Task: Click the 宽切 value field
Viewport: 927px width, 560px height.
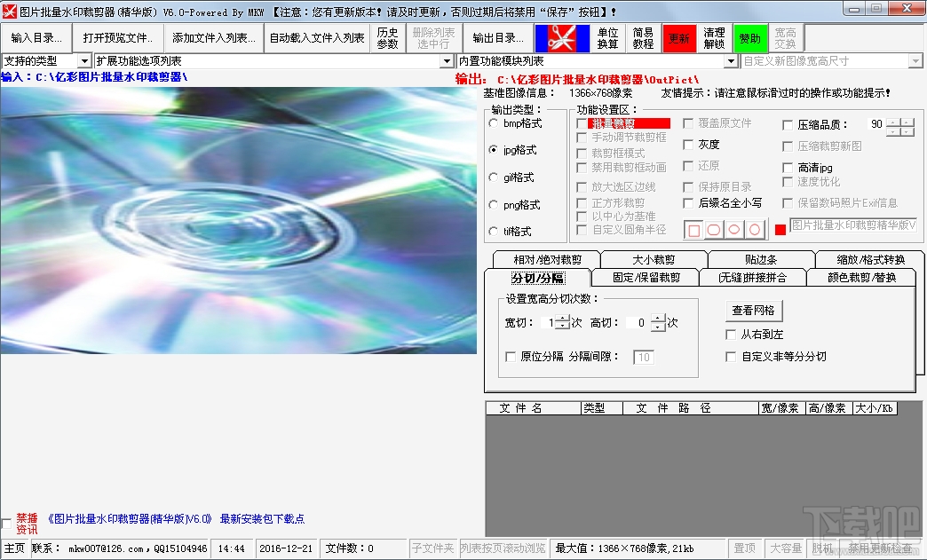Action: [549, 322]
